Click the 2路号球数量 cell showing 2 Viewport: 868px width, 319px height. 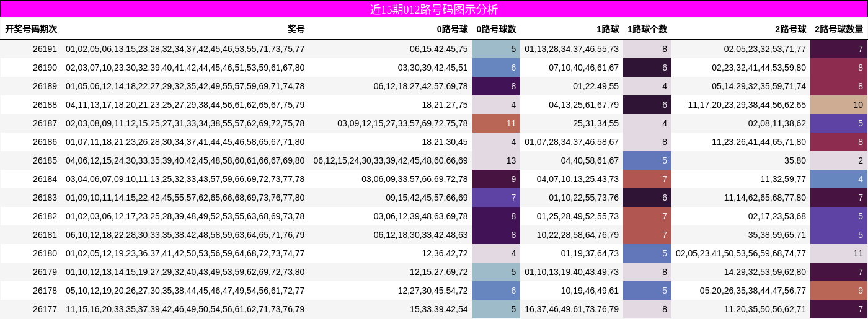pyautogui.click(x=839, y=160)
